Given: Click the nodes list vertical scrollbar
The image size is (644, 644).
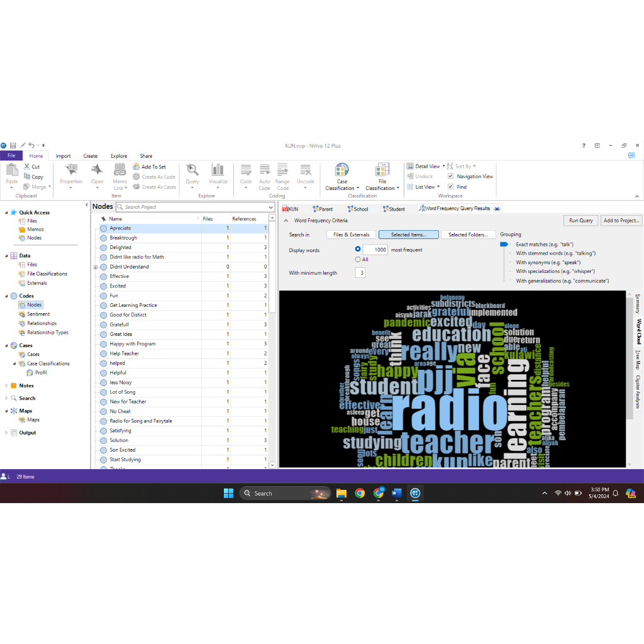Looking at the screenshot, I should tap(272, 267).
